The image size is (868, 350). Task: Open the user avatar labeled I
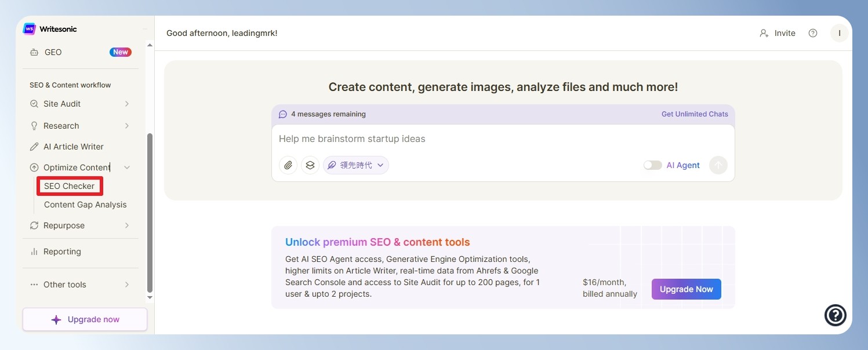[839, 33]
